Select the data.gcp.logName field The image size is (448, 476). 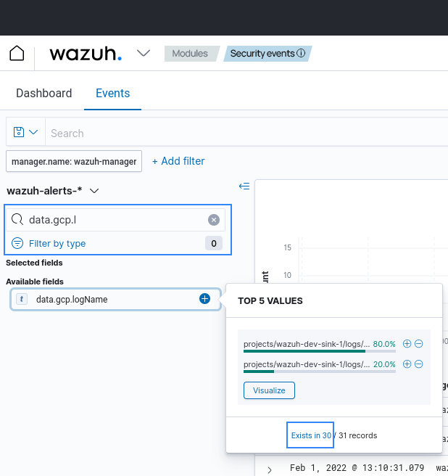point(115,300)
